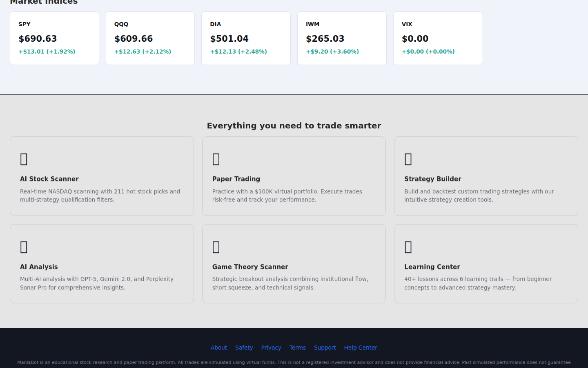Screen dimensions: 588x368
Task: Click the Strategy Builder heading
Action: pos(432,179)
